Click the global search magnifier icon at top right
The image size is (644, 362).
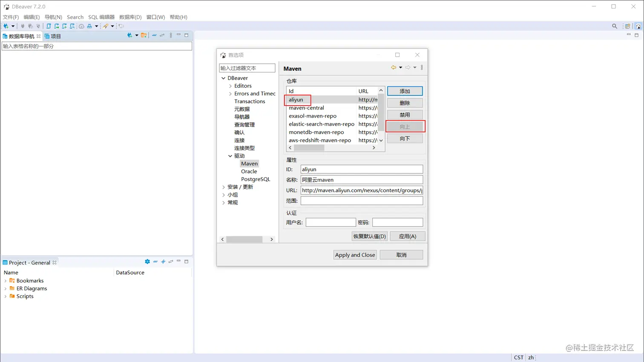tap(615, 26)
